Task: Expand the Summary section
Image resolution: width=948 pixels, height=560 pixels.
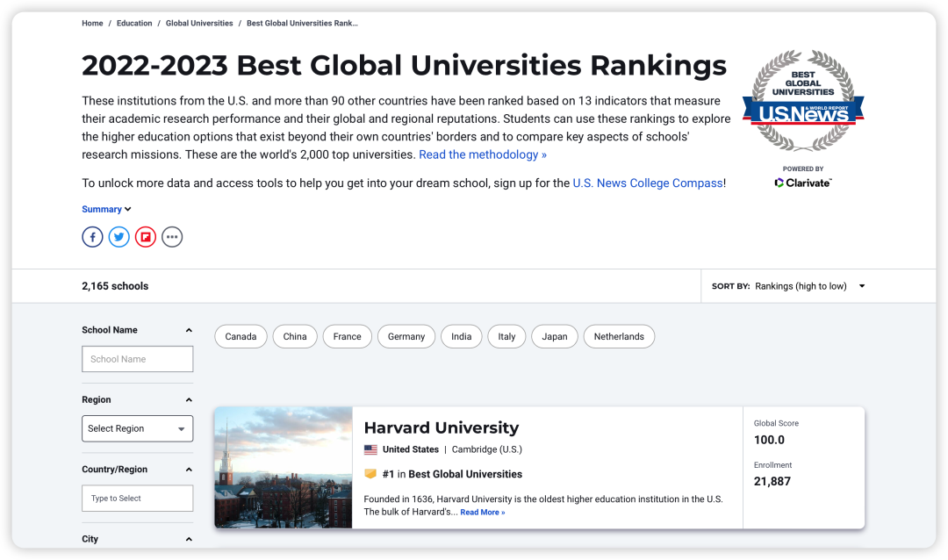Action: pos(106,209)
